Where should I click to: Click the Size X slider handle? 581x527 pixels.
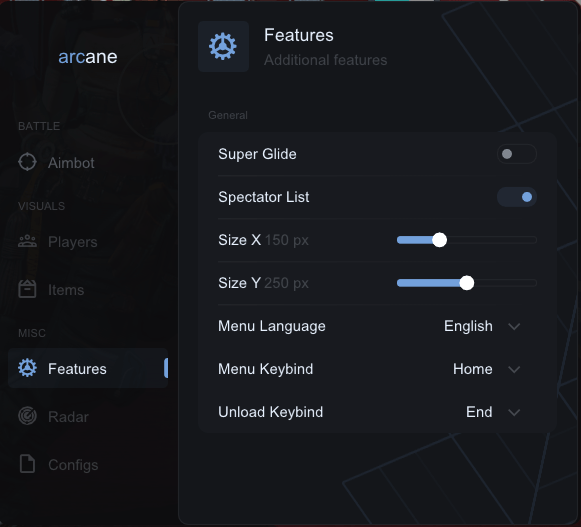click(439, 240)
